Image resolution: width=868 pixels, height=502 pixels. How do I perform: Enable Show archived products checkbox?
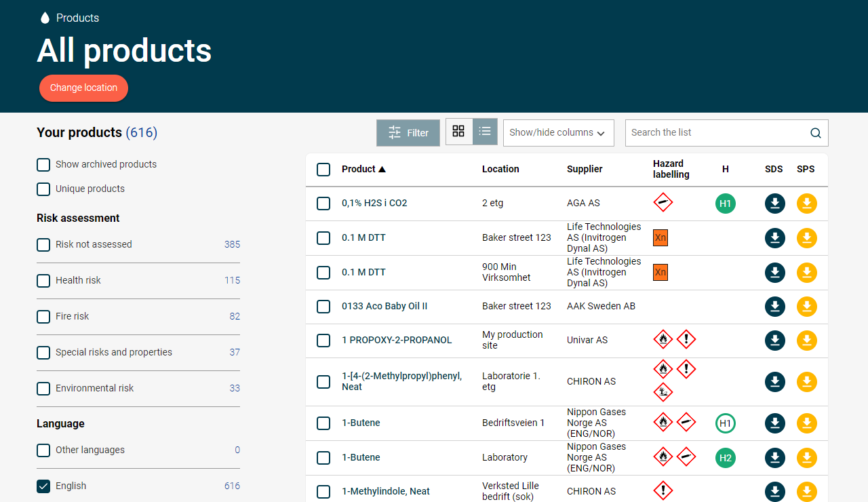click(x=43, y=165)
